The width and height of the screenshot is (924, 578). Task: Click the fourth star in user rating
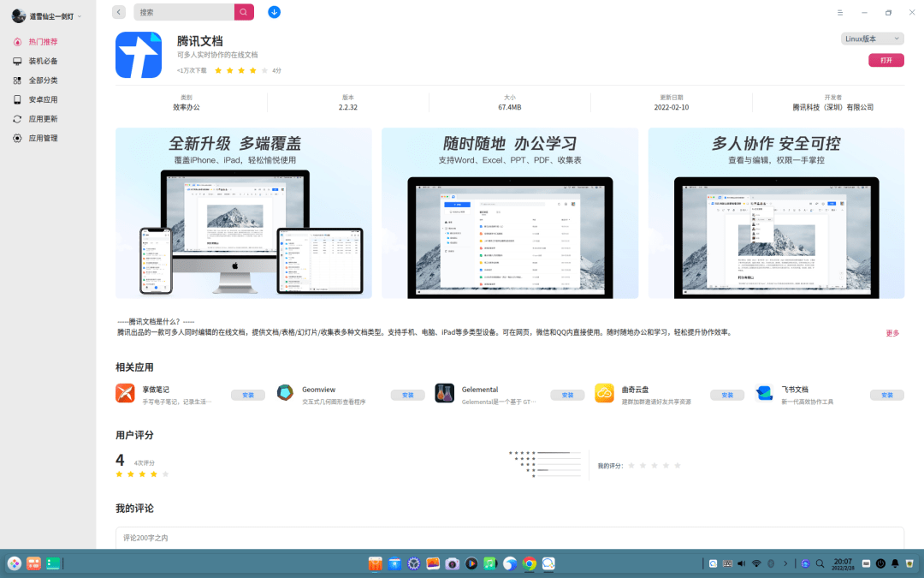(666, 465)
